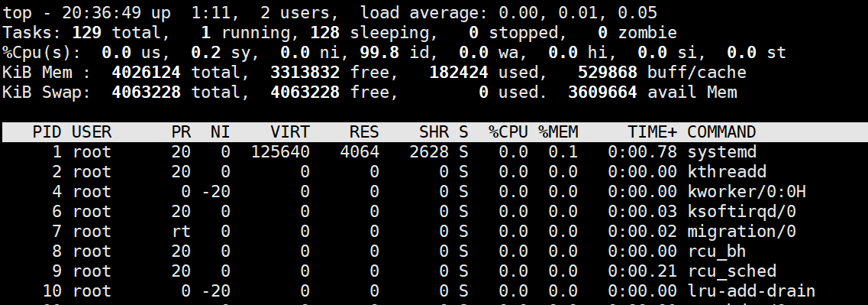
Task: Select the RES value 4064
Action: 360,152
